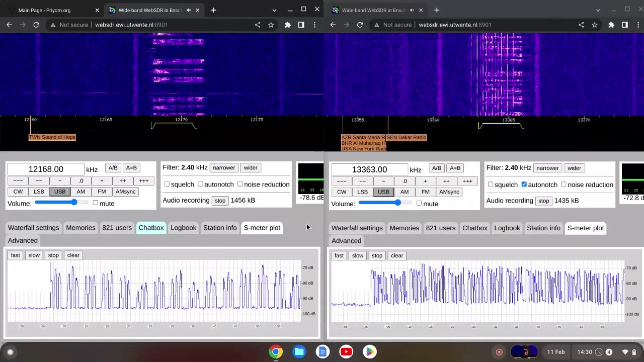The image size is (644, 362).
Task: Click wider filter button in right window
Action: 574,168
